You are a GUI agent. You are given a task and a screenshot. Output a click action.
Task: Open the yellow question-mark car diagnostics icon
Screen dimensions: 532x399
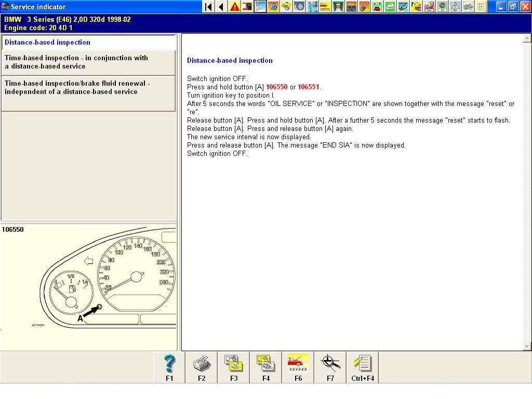pyautogui.click(x=416, y=6)
